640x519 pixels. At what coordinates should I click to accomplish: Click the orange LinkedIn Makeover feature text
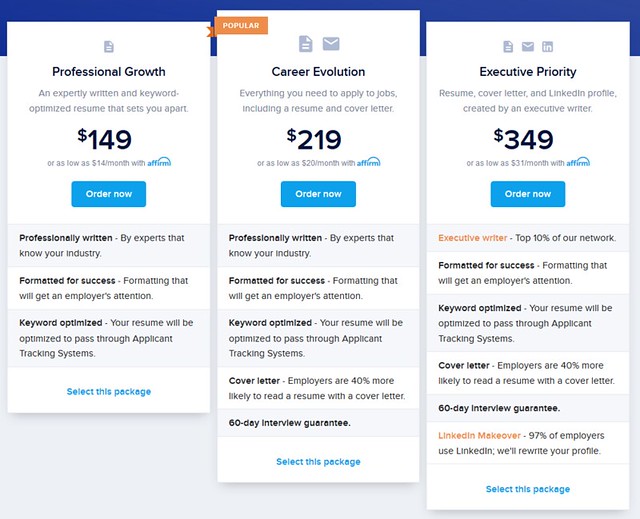pyautogui.click(x=479, y=435)
